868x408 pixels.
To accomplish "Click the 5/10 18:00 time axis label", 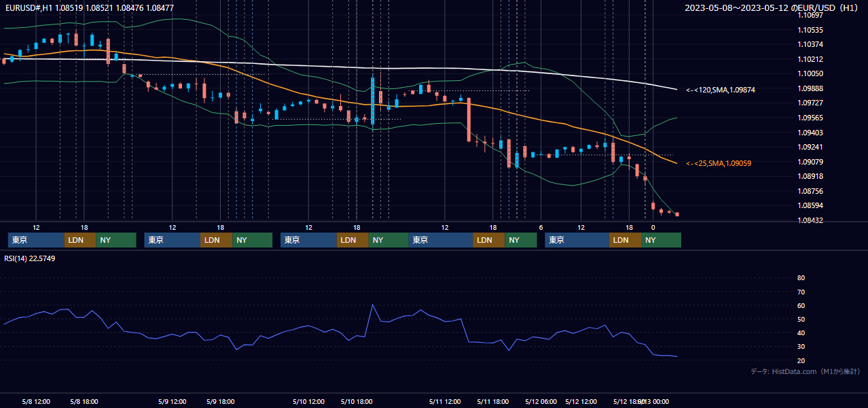I will [357, 402].
